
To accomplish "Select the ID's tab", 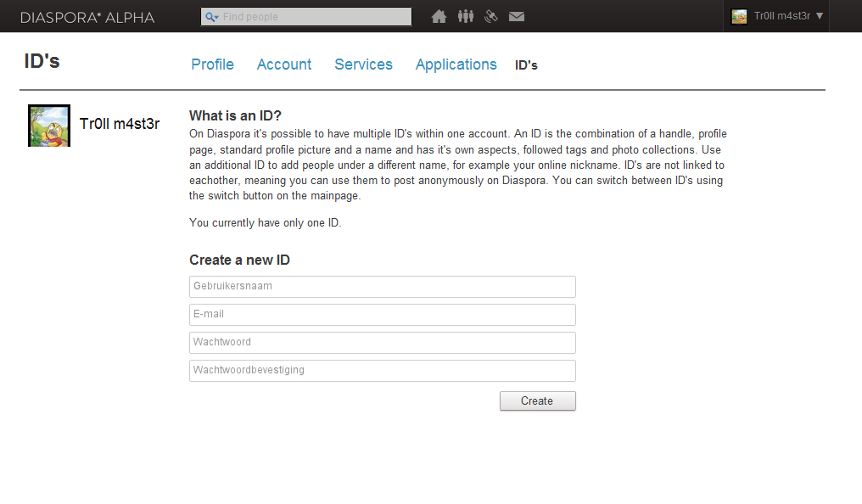I will (526, 64).
